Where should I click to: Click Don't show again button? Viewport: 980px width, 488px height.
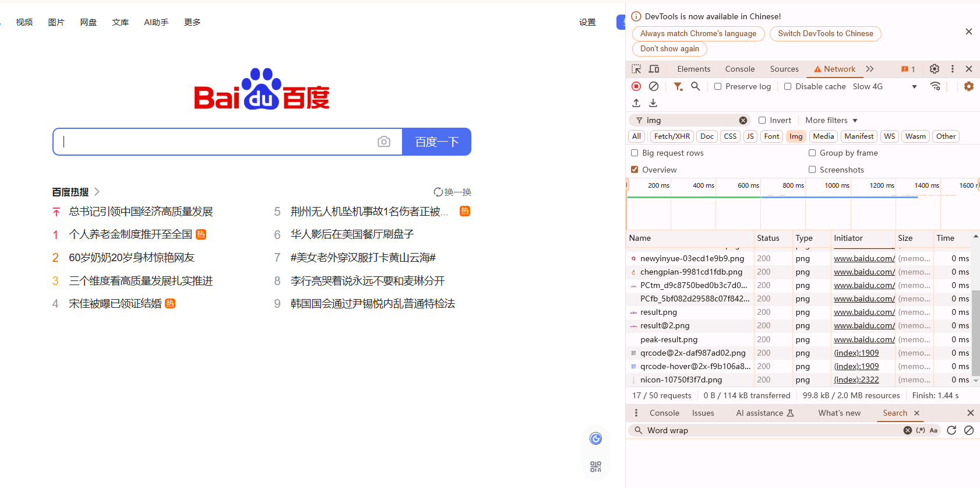point(669,49)
